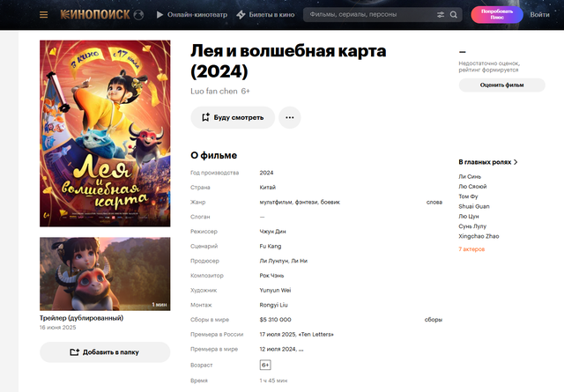Click the сборы link
This screenshot has width=564, height=392.
[x=434, y=320]
